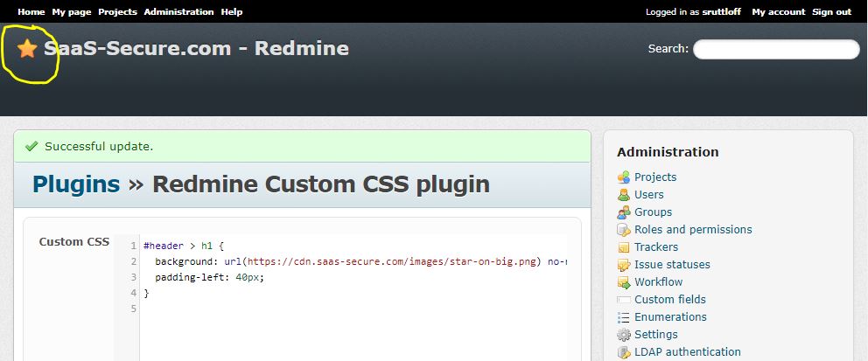
Task: Sign out of Redmine
Action: point(831,11)
